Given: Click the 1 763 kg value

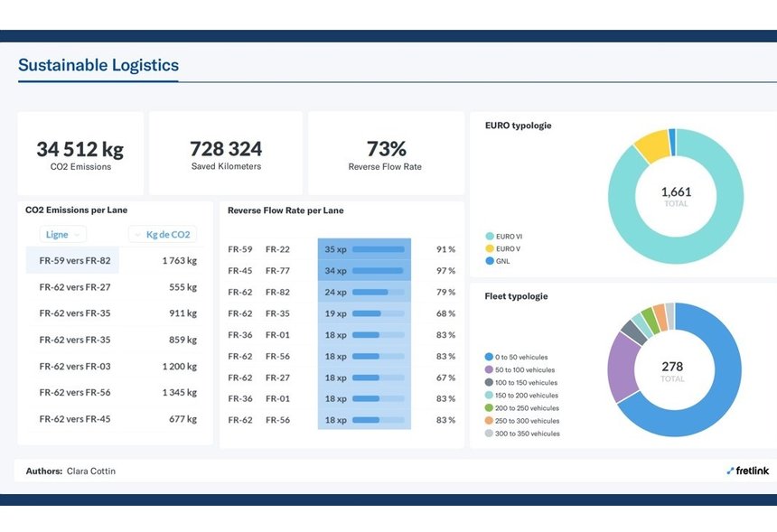Looking at the screenshot, I should pyautogui.click(x=180, y=260).
